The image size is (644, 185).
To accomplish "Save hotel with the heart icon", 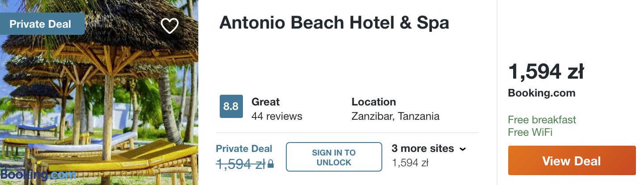I will click(x=170, y=26).
